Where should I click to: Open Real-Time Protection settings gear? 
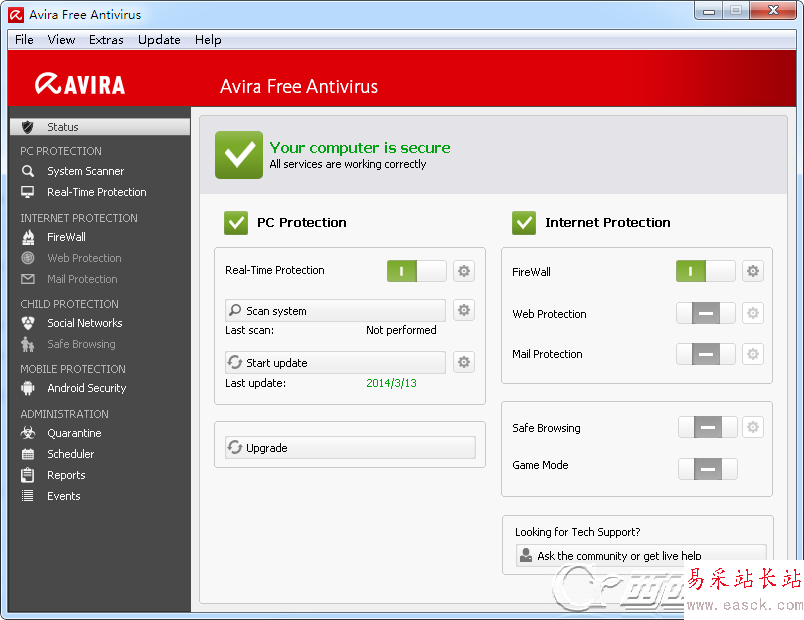464,271
